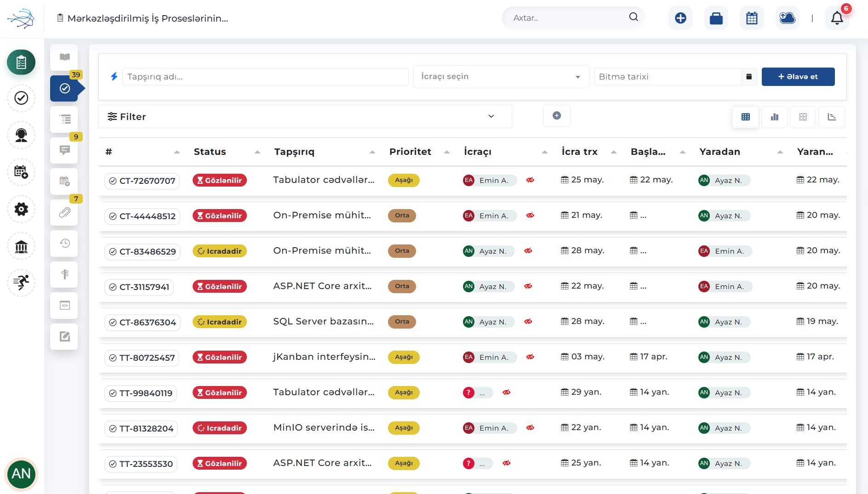This screenshot has height=494, width=868.
Task: Toggle visibility eye on TT-99840119 row
Action: pos(507,392)
